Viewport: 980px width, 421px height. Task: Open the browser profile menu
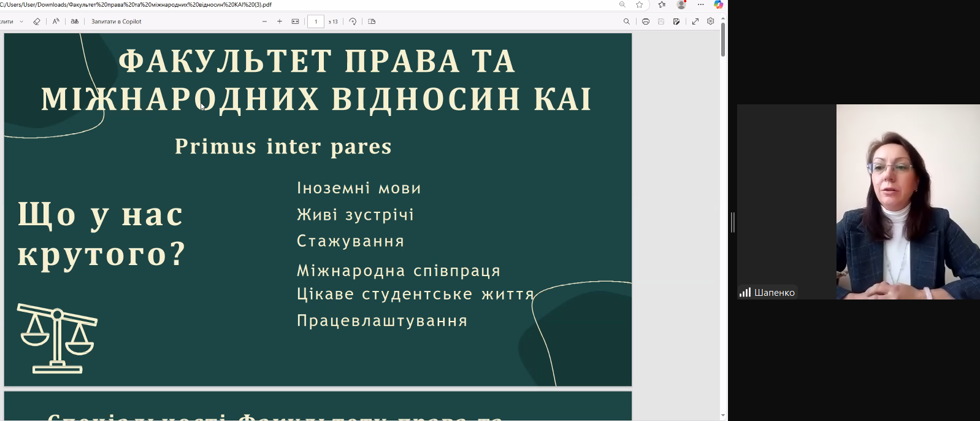point(681,5)
